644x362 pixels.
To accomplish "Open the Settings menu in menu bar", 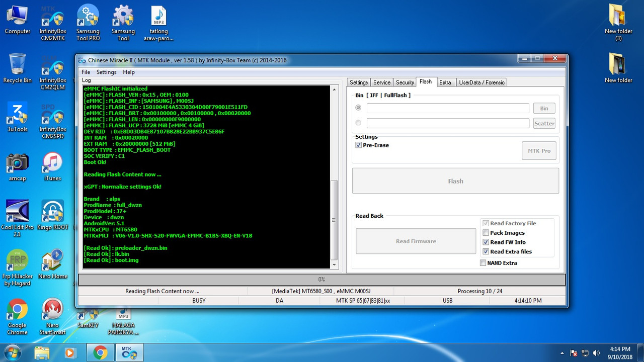I will (x=107, y=72).
